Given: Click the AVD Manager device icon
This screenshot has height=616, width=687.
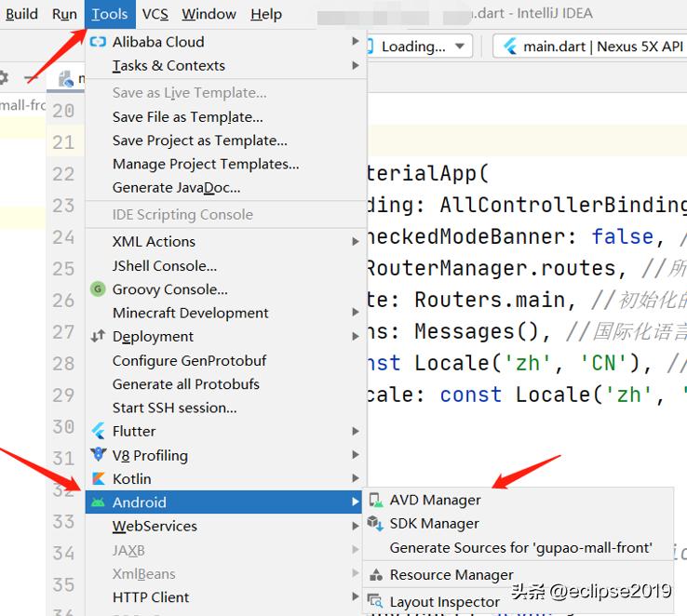Looking at the screenshot, I should [x=375, y=500].
